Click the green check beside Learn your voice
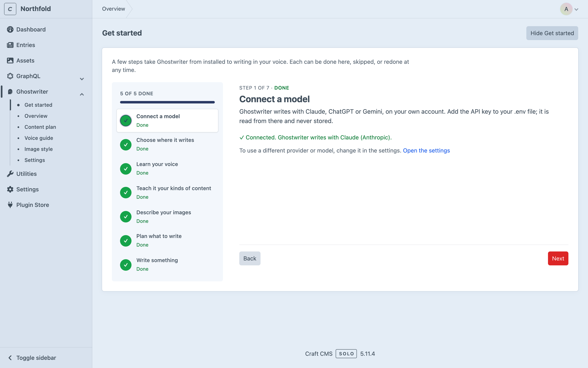The height and width of the screenshot is (368, 588). [x=126, y=169]
